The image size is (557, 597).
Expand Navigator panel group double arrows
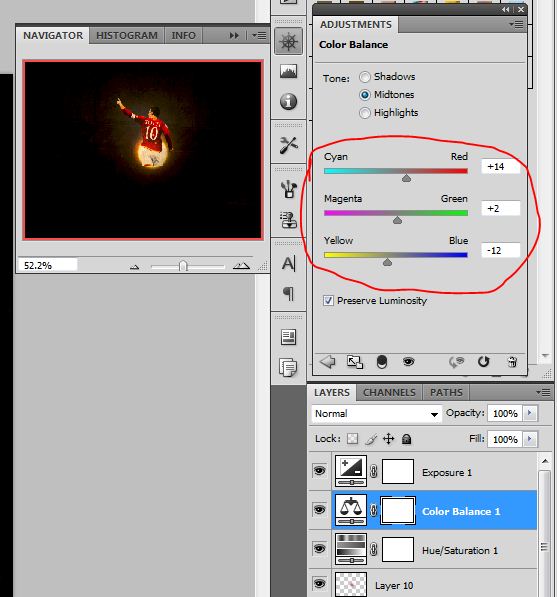pos(234,36)
